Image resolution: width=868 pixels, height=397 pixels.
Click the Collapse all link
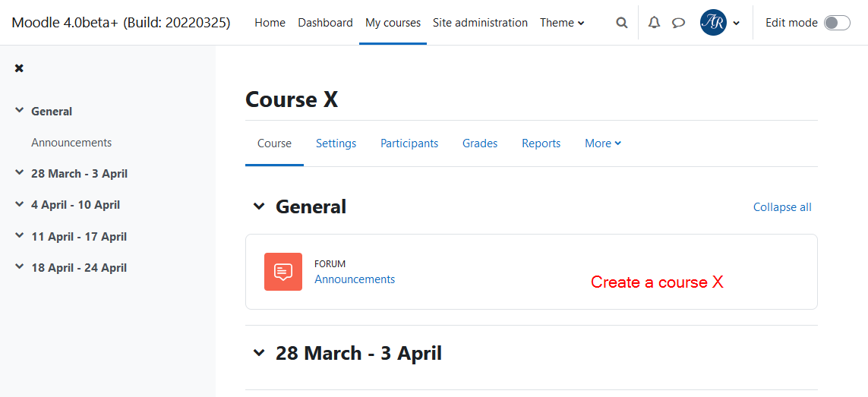(x=782, y=207)
